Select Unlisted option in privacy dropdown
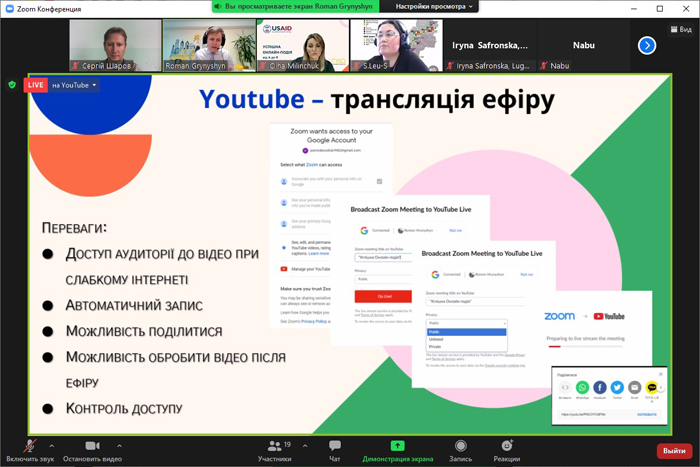Viewport: 700px width, 467px height. pyautogui.click(x=467, y=339)
